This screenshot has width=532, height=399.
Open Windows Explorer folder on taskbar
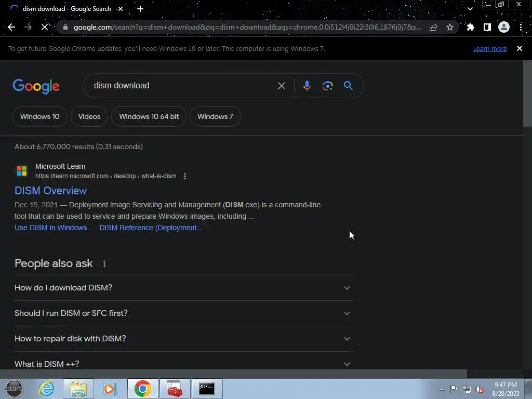(x=78, y=389)
